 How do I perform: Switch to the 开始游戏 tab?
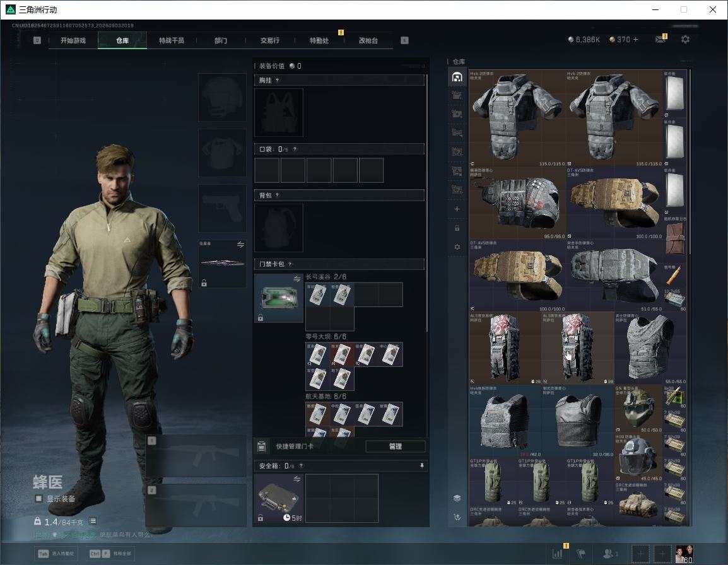click(73, 40)
